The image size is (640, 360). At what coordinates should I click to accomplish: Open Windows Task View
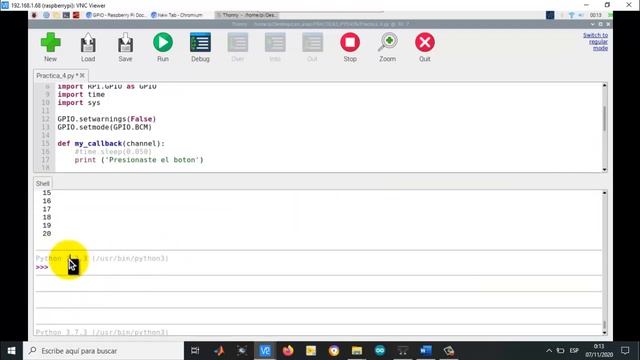(195, 351)
